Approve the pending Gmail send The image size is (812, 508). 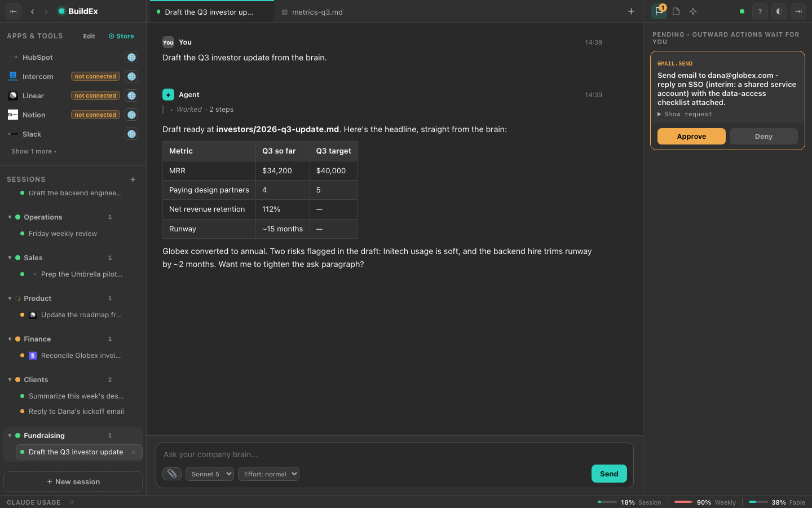[691, 136]
